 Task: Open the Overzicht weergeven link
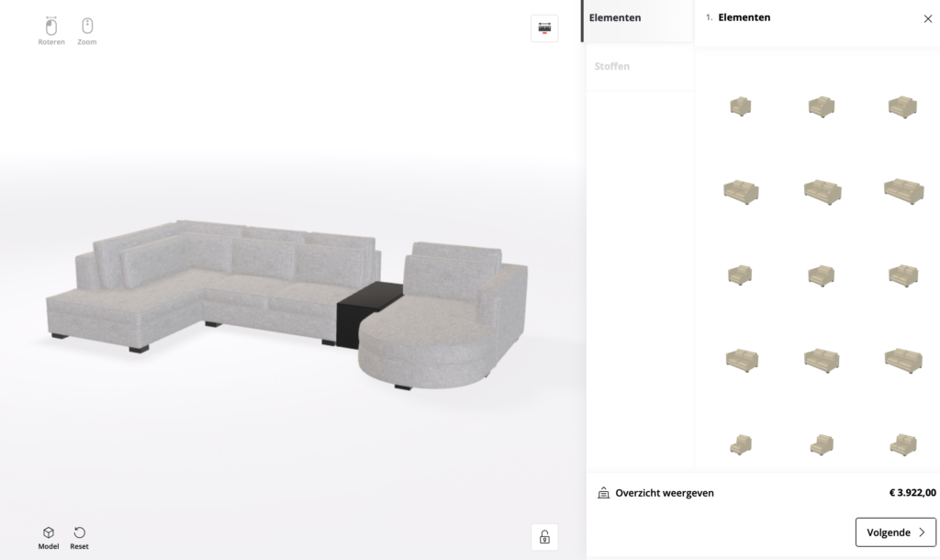click(665, 493)
